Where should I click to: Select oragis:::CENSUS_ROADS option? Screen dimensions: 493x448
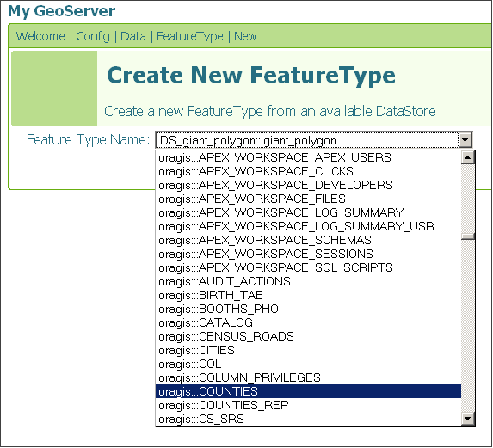click(x=308, y=336)
